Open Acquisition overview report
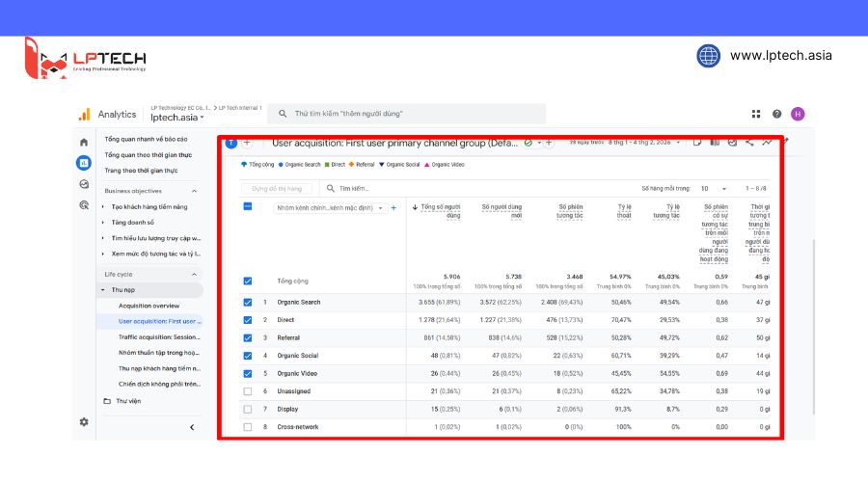Viewport: 868px width, 482px height. [149, 306]
